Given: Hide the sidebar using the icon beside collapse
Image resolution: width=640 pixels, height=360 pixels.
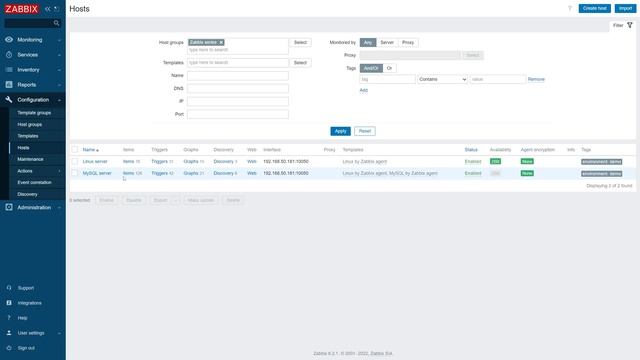Looking at the screenshot, I should [57, 9].
